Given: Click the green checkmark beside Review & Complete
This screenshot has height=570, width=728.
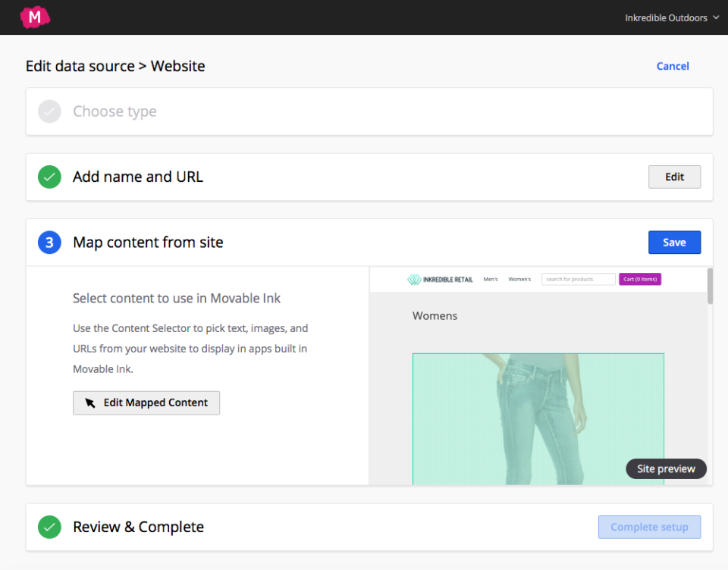Looking at the screenshot, I should click(x=49, y=527).
